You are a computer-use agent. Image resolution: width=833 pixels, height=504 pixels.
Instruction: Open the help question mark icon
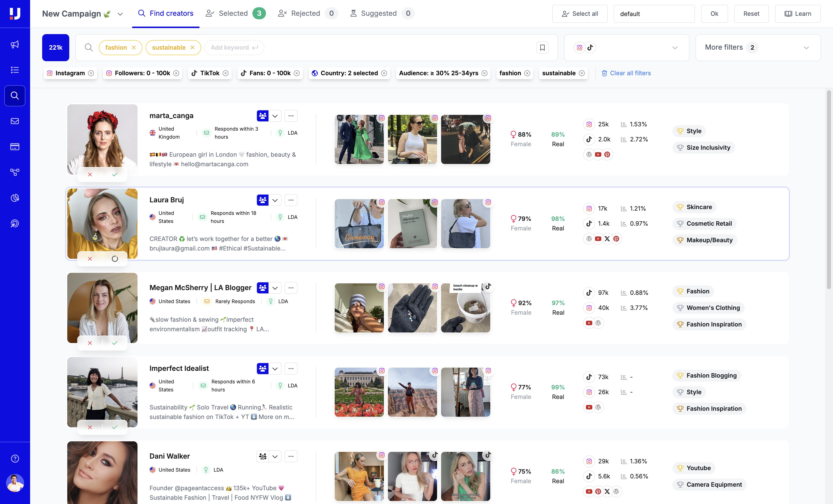tap(15, 458)
